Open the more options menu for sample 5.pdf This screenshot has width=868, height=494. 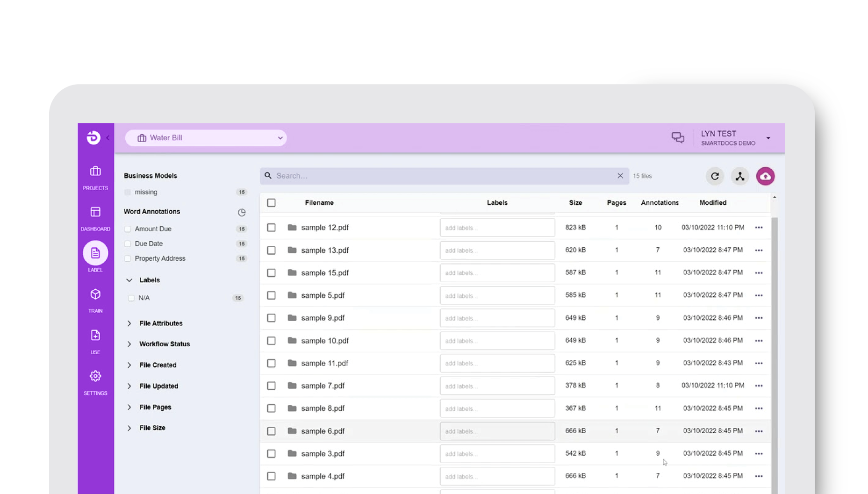pos(759,295)
